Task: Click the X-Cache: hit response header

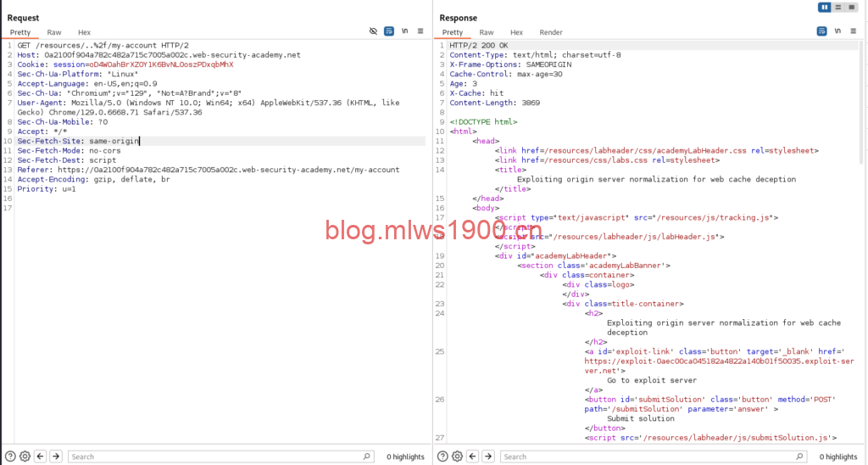Action: (x=476, y=93)
